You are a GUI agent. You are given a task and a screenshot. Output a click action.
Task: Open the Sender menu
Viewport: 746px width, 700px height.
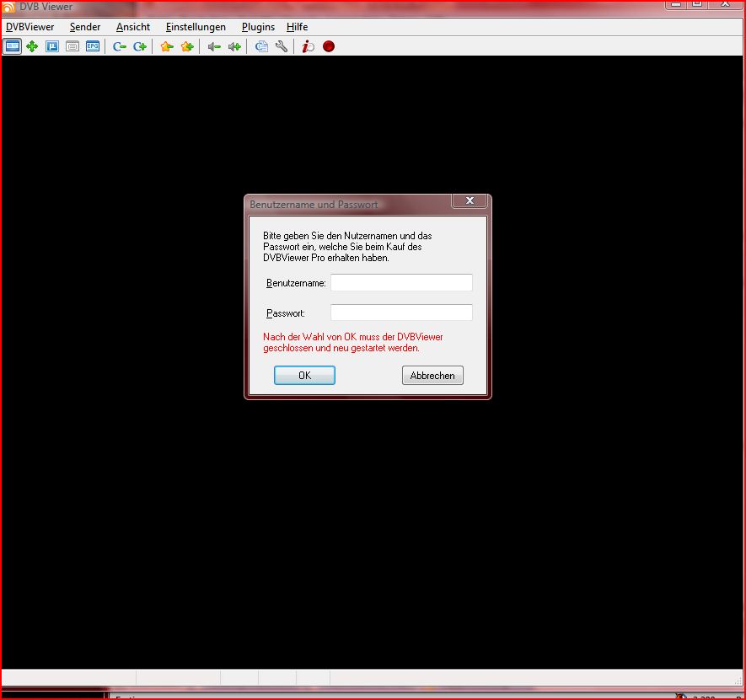point(85,27)
